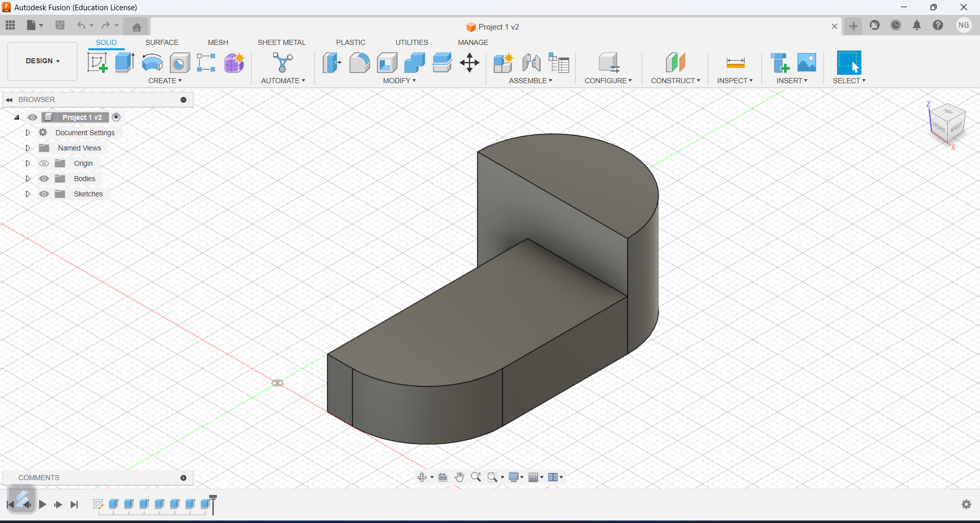Select the Extrude tool
Viewport: 980px width, 523px height.
point(125,63)
